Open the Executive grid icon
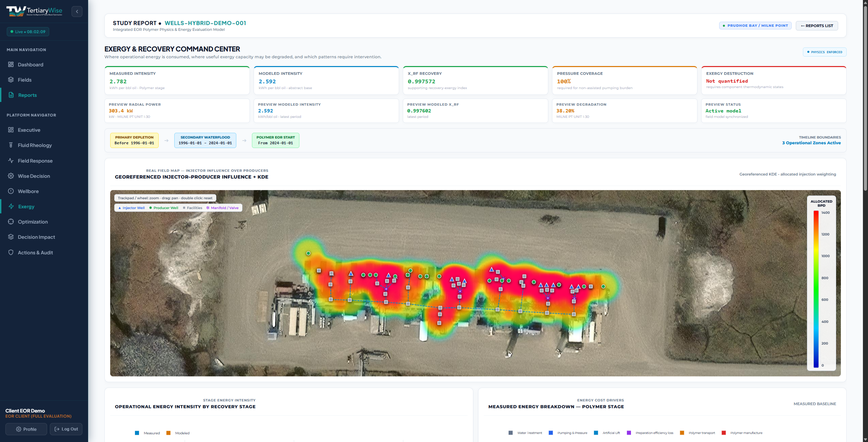 point(11,130)
